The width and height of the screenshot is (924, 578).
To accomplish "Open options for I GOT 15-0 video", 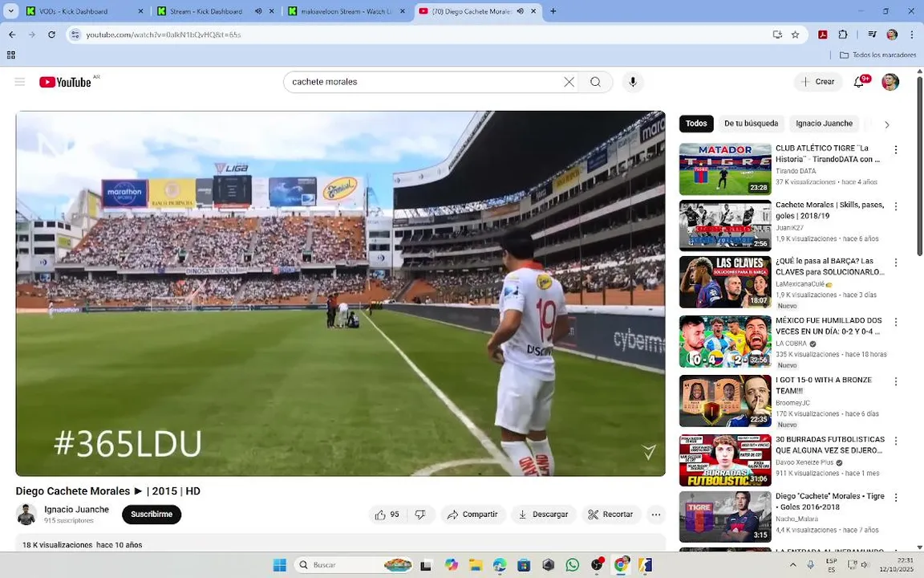I will [x=896, y=381].
